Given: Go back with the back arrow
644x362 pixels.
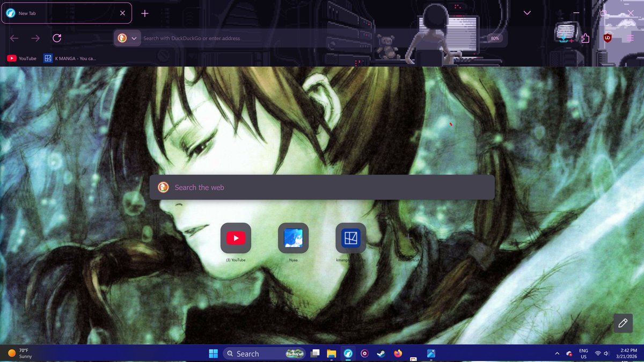Looking at the screenshot, I should click(14, 38).
